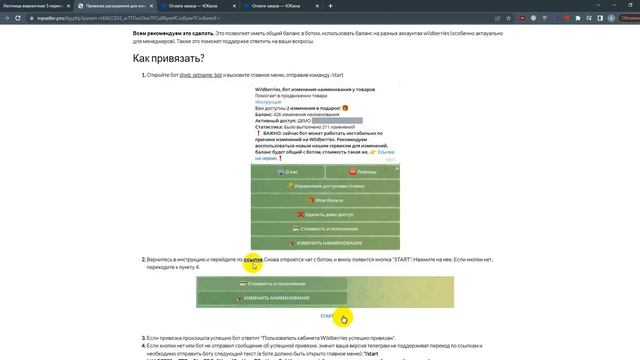
Task: Open the orange extension icon
Action: pos(567,18)
